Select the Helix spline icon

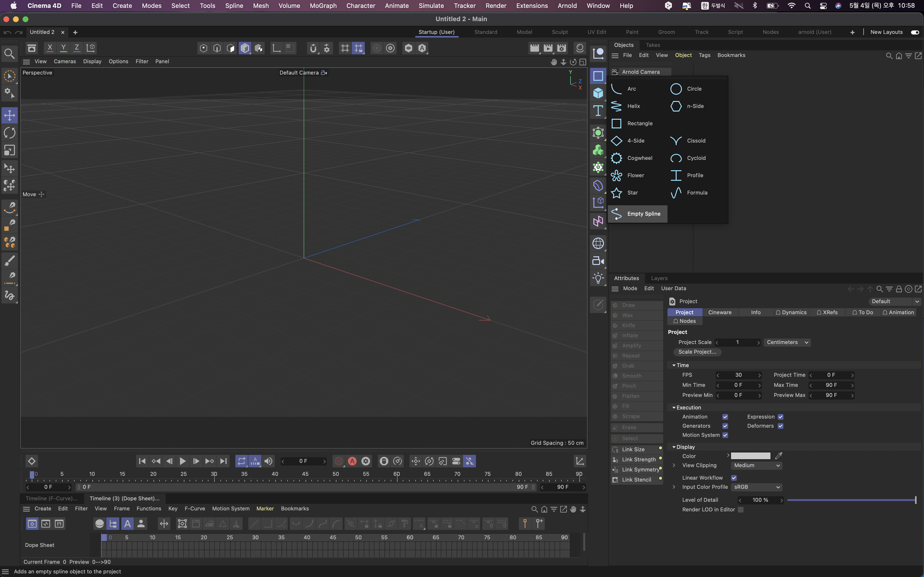616,106
